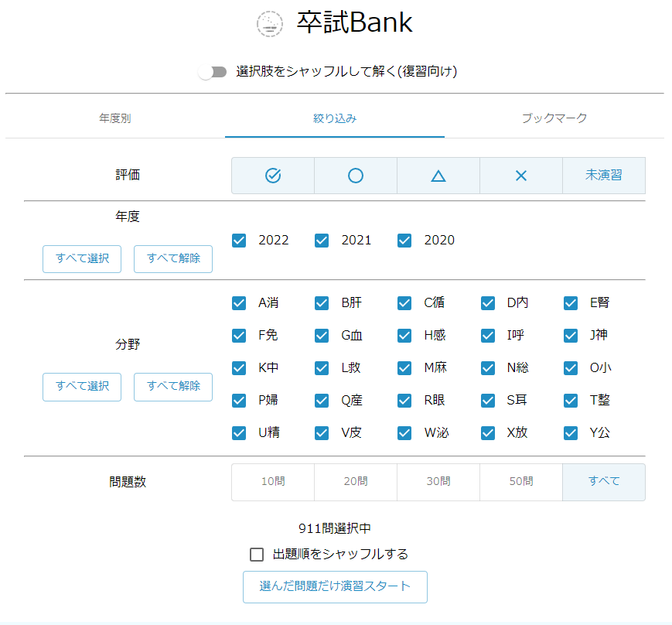The image size is (672, 625).
Task: Start practice with 選んだ問題だけ演習スタート
Action: point(335,586)
